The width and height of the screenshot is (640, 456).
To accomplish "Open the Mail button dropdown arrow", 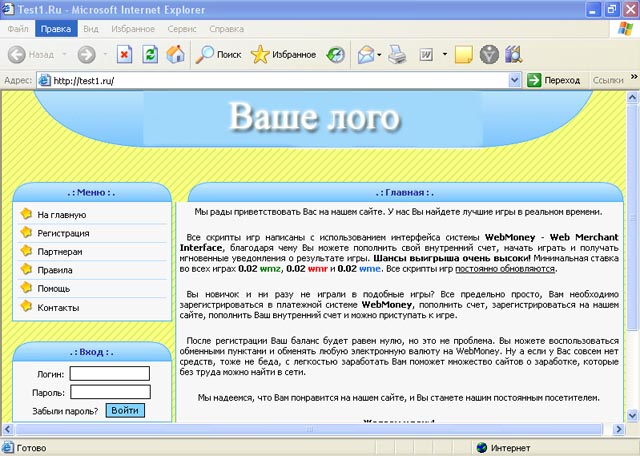I will (379, 54).
